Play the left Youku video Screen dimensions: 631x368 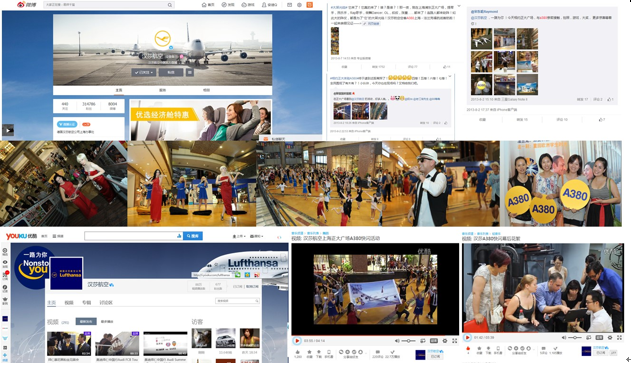[297, 341]
